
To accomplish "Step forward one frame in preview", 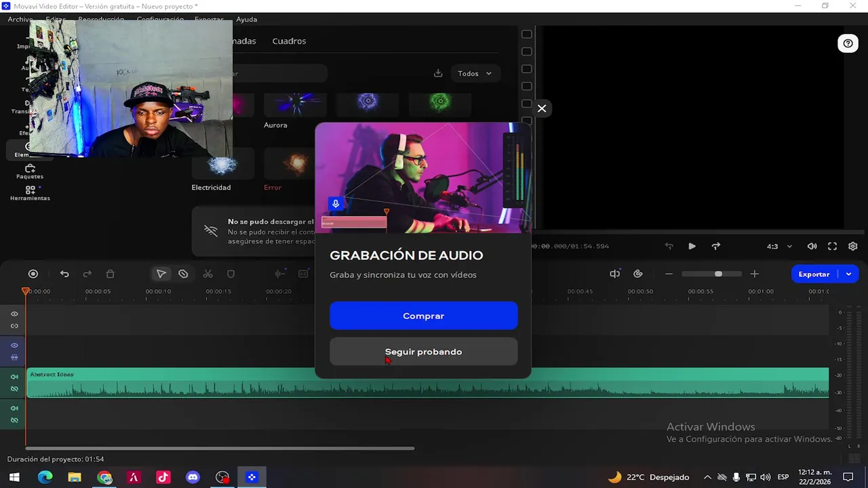I will [x=715, y=246].
